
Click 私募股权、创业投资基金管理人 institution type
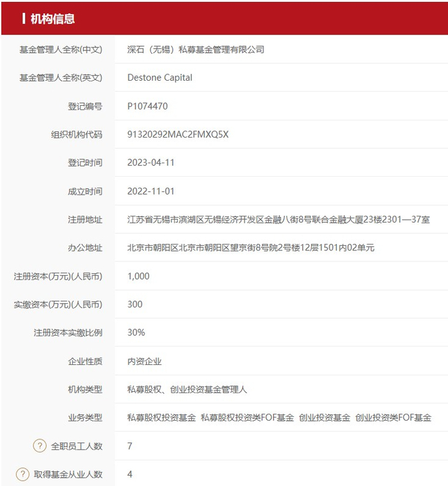coord(187,389)
